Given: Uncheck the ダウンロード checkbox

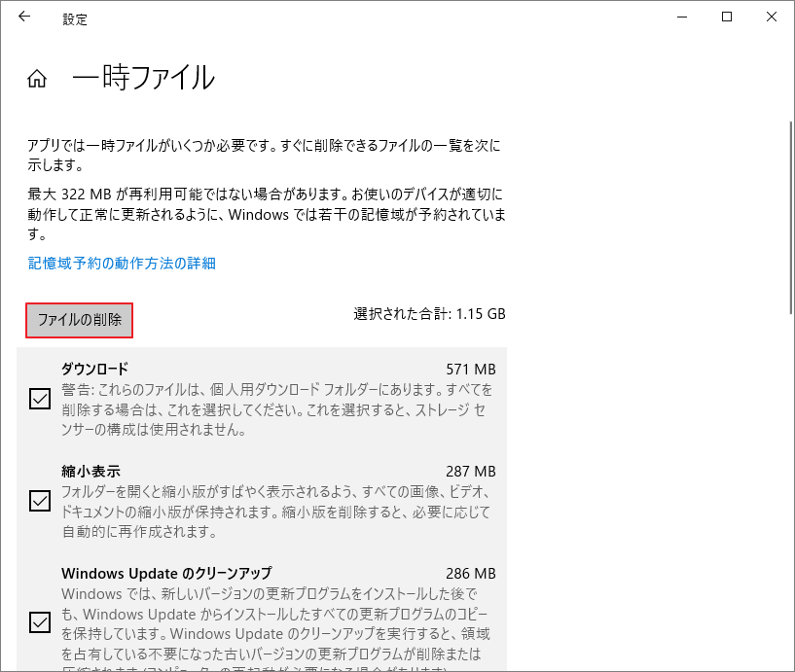Looking at the screenshot, I should [39, 399].
